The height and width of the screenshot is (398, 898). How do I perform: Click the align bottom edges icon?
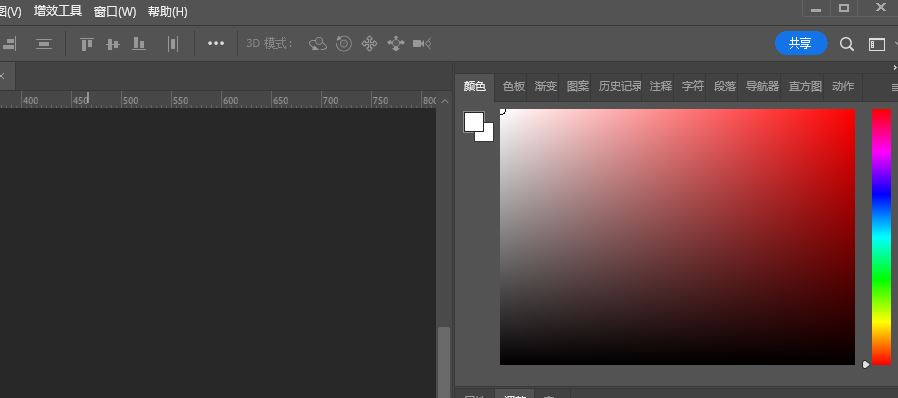point(139,44)
